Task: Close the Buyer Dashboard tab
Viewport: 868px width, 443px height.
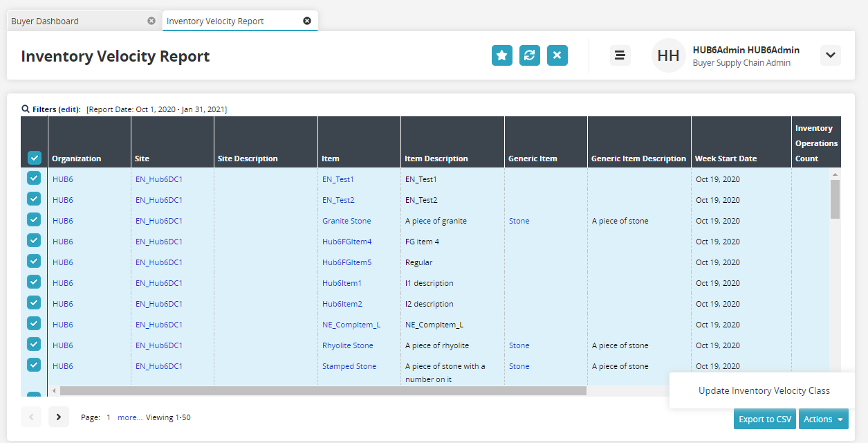Action: click(151, 21)
